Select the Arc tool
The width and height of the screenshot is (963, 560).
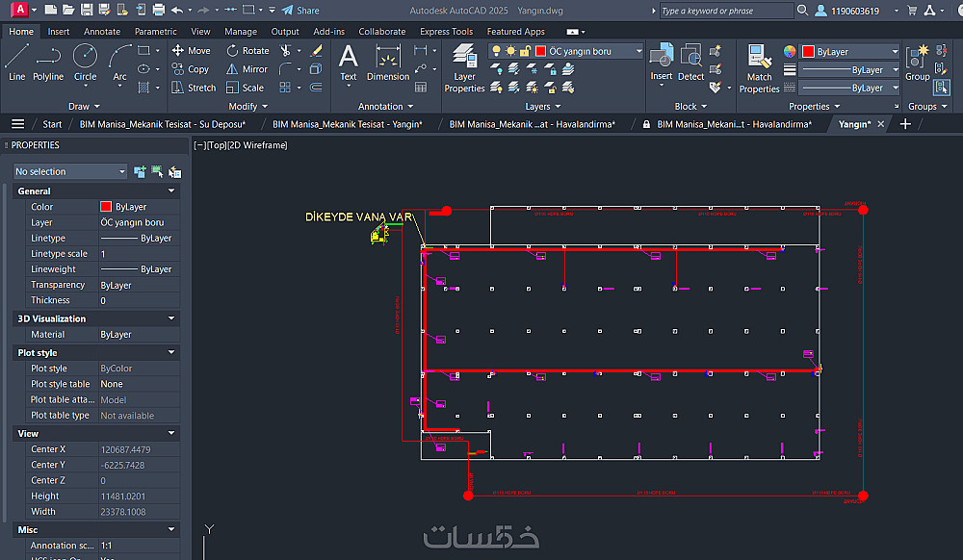coord(119,62)
